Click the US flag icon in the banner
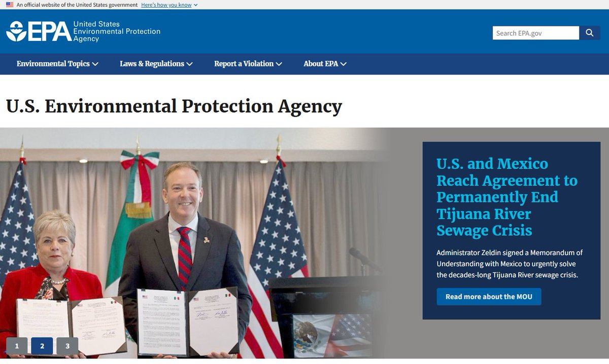Image resolution: width=609 pixels, height=364 pixels. click(10, 5)
